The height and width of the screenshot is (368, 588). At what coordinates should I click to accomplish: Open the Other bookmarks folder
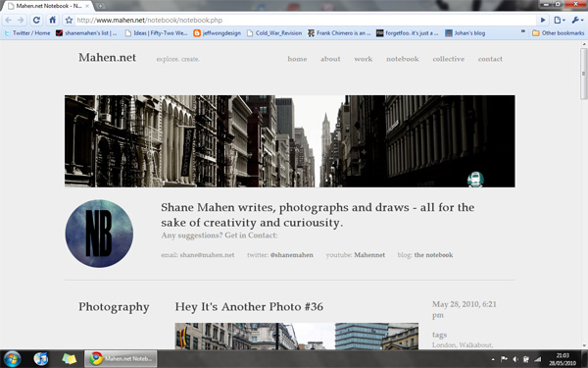tap(558, 33)
